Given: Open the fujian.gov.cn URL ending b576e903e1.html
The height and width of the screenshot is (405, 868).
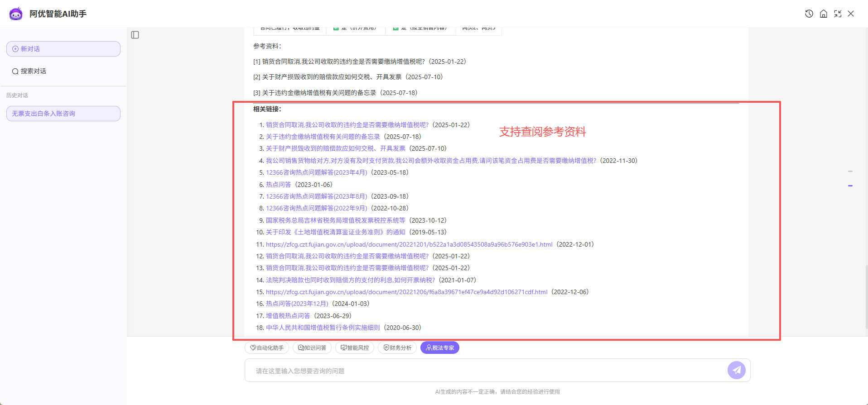Looking at the screenshot, I should 409,244.
